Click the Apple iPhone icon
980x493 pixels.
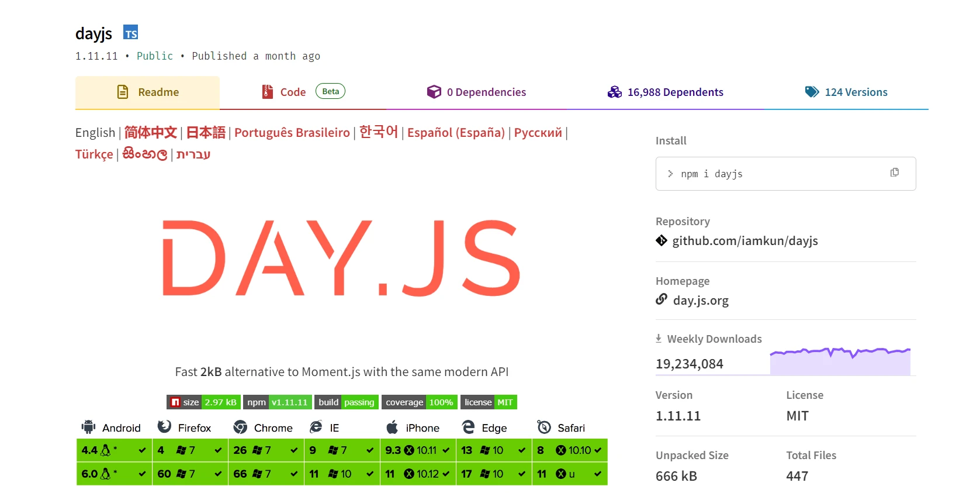coord(392,427)
